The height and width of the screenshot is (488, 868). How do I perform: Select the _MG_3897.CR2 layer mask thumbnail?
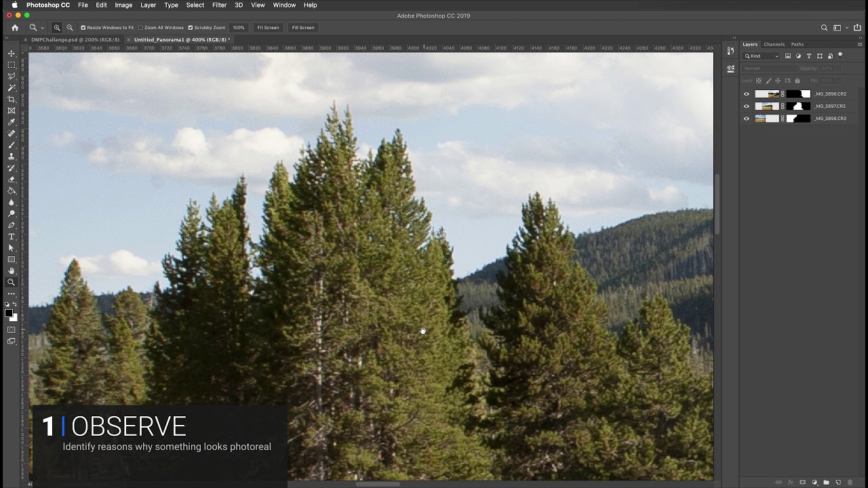(798, 106)
